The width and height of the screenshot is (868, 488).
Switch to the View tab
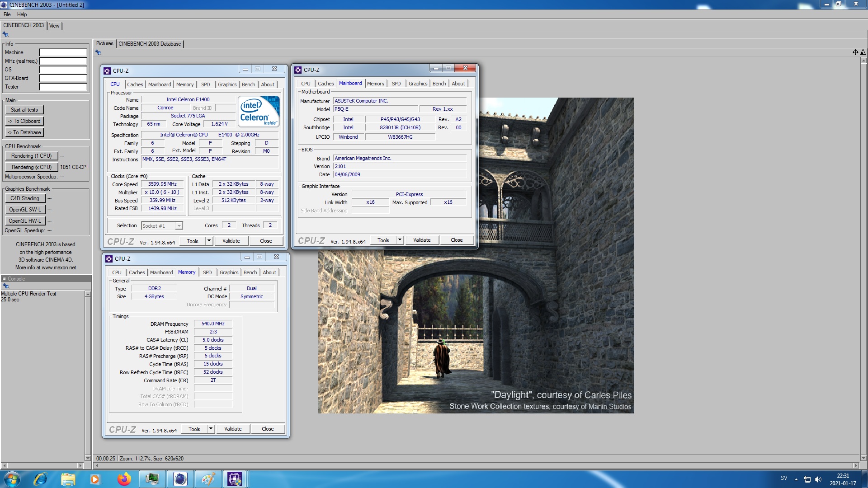[x=54, y=26]
